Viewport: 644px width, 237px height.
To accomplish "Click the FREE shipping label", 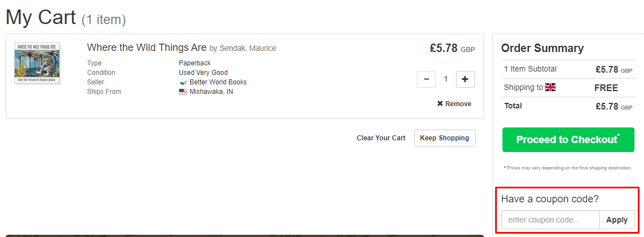I will coord(606,88).
